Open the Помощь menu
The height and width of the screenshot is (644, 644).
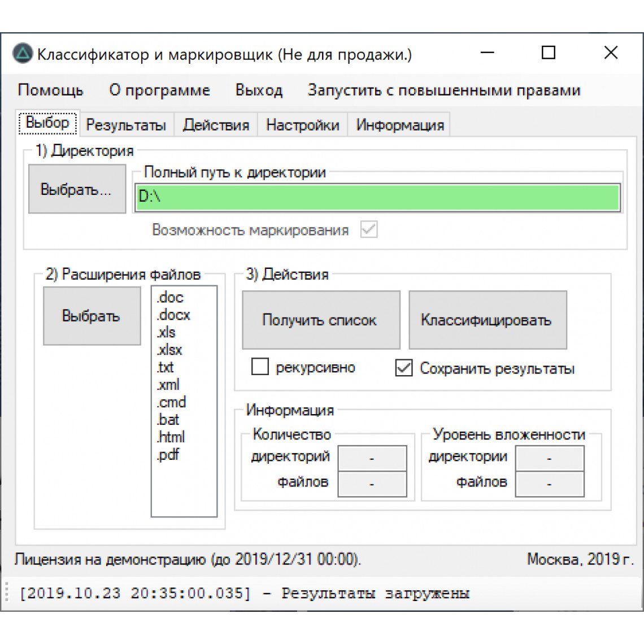[50, 90]
